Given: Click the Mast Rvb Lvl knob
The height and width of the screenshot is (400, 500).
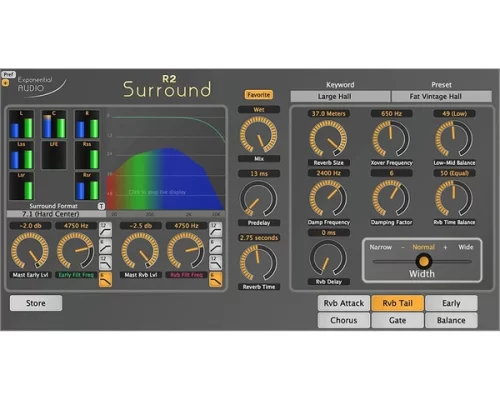Looking at the screenshot, I should (140, 251).
